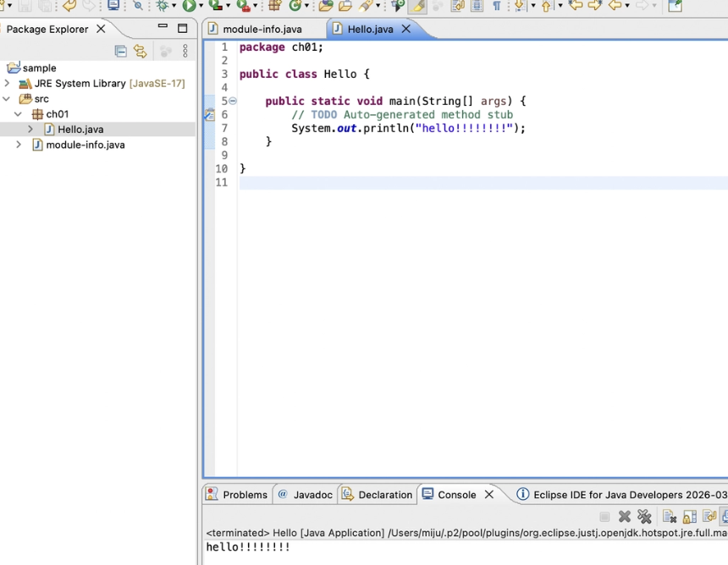728x565 pixels.
Task: Click the Open a Terminal monitor icon
Action: [113, 6]
